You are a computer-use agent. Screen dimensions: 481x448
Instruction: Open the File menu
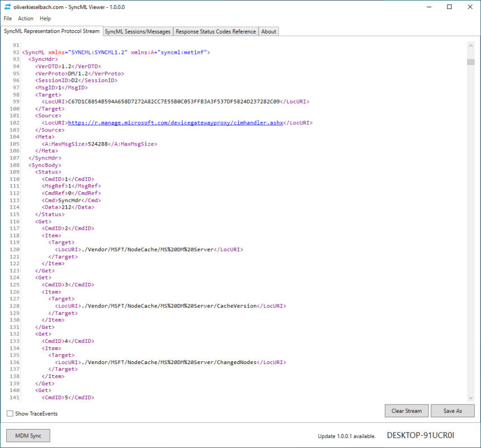tap(7, 18)
